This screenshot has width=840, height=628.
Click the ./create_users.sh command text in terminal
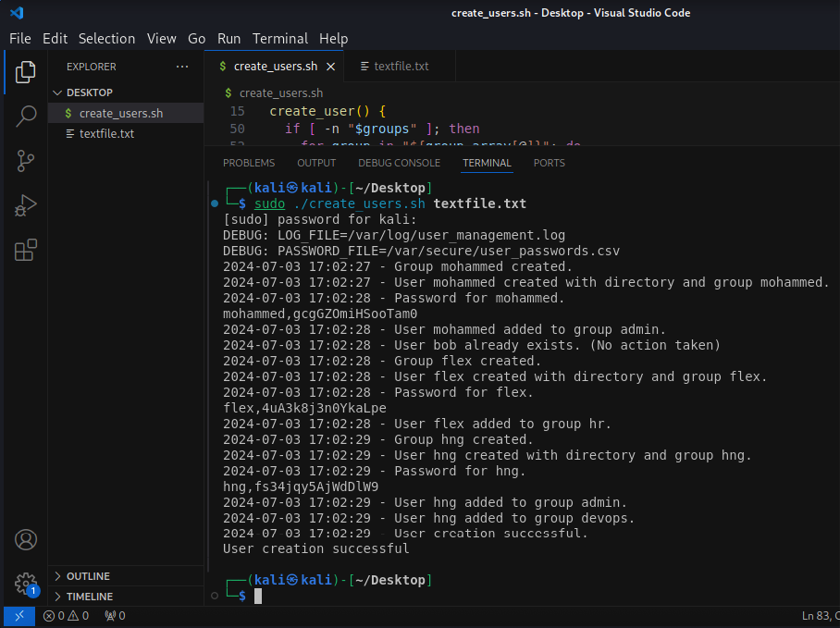click(360, 203)
